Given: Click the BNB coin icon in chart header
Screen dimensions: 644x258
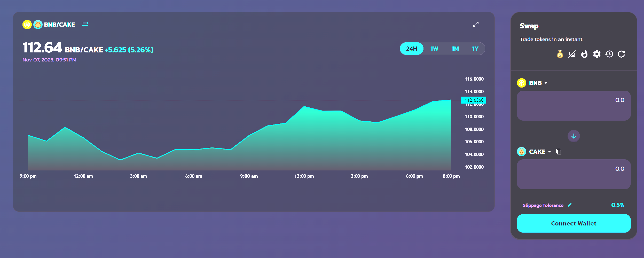Looking at the screenshot, I should (27, 25).
